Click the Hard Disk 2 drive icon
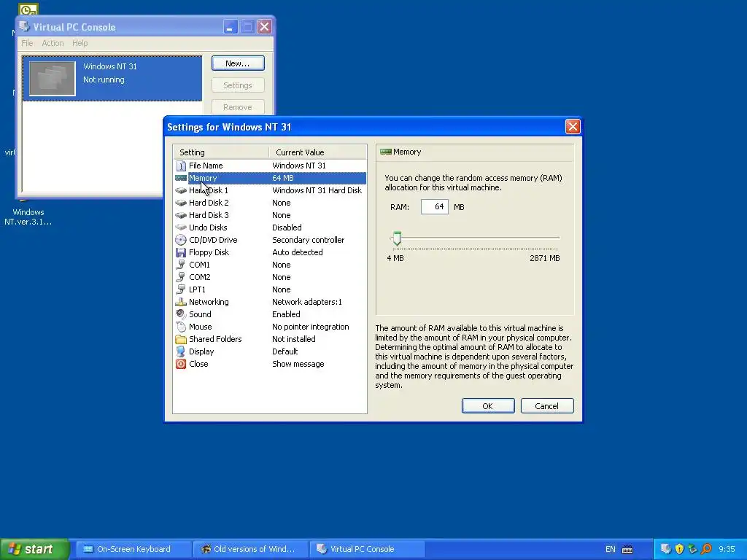Image resolution: width=747 pixels, height=560 pixels. 181,203
